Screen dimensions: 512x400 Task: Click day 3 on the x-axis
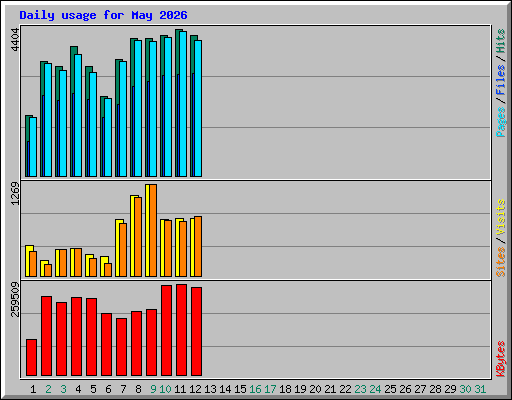tap(63, 389)
